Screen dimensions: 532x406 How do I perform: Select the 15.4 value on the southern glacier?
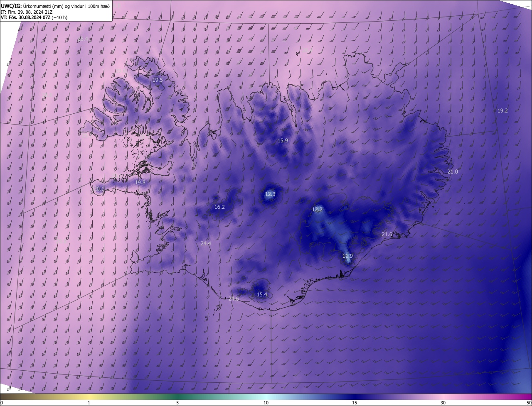coord(262,295)
